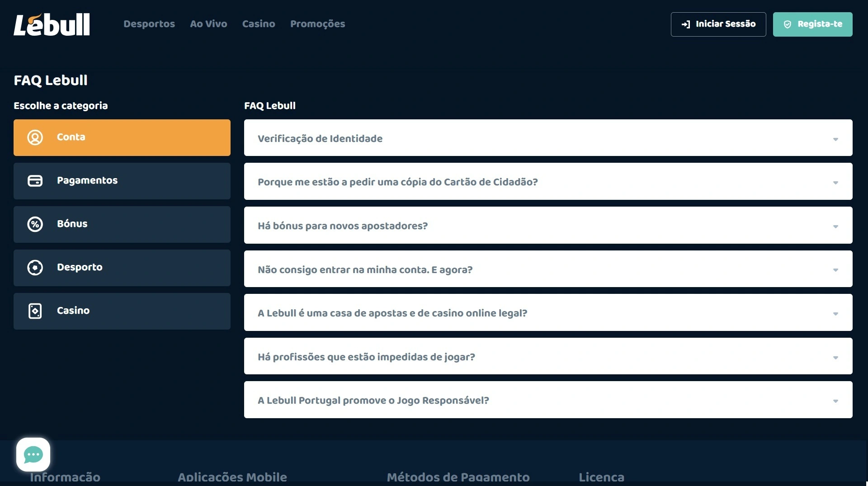868x486 pixels.
Task: Open the live chat bubble icon
Action: click(33, 454)
